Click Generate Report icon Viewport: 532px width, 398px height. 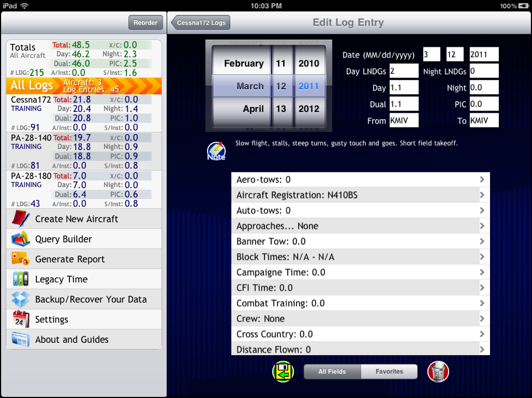21,259
